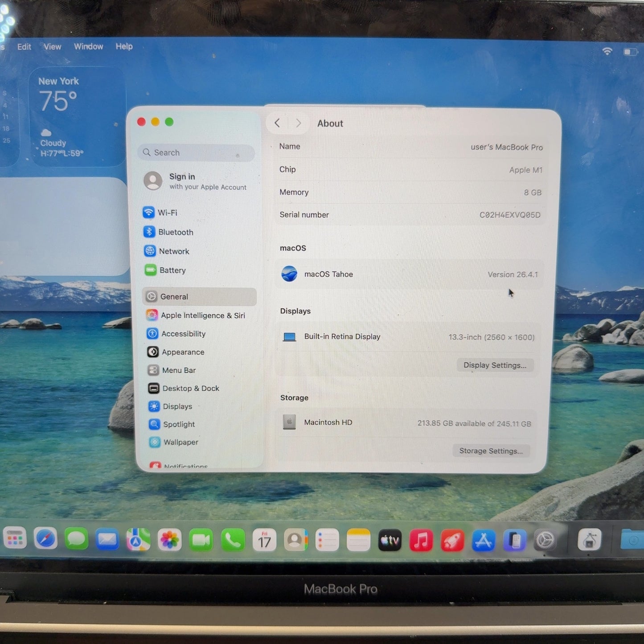Click the "13.3-inch (2560 × 1600)" display text
The image size is (644, 644).
tap(491, 337)
